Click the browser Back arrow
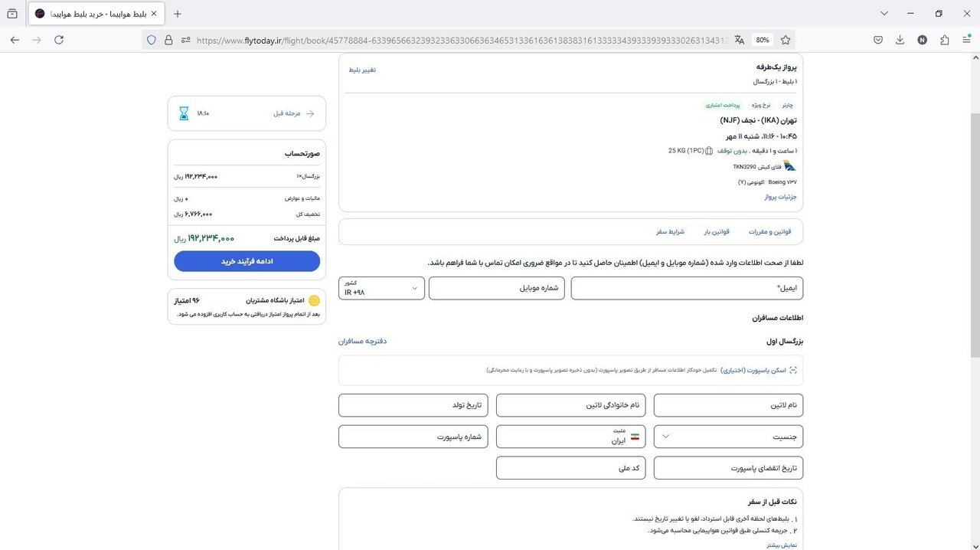980x550 pixels. tap(15, 40)
